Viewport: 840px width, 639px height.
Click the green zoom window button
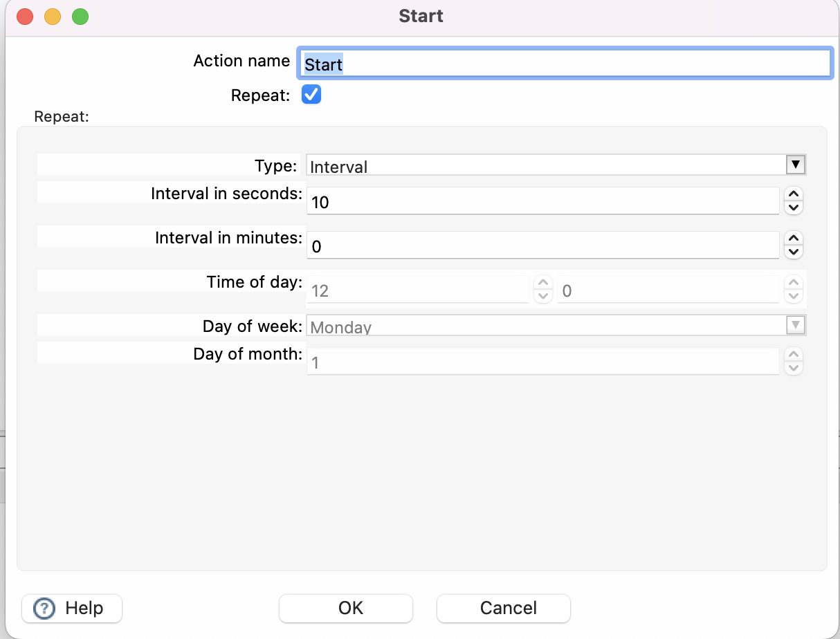pyautogui.click(x=80, y=17)
